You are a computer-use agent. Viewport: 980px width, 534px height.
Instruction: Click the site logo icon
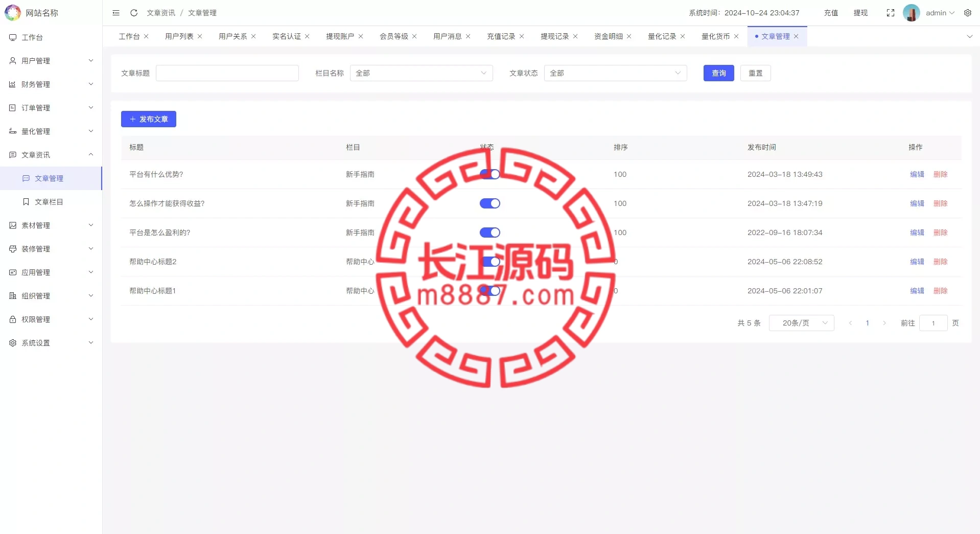13,13
